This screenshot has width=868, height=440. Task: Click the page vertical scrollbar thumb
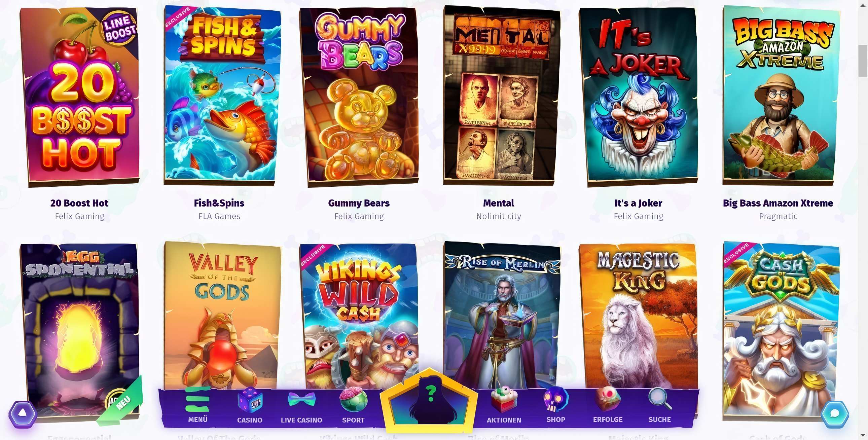[x=863, y=61]
